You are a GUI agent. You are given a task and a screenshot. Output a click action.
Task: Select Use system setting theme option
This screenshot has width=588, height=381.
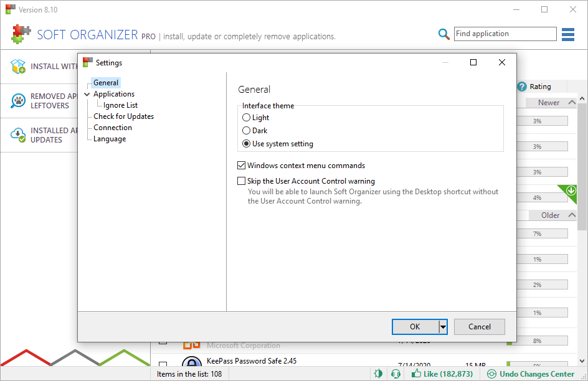click(x=246, y=144)
